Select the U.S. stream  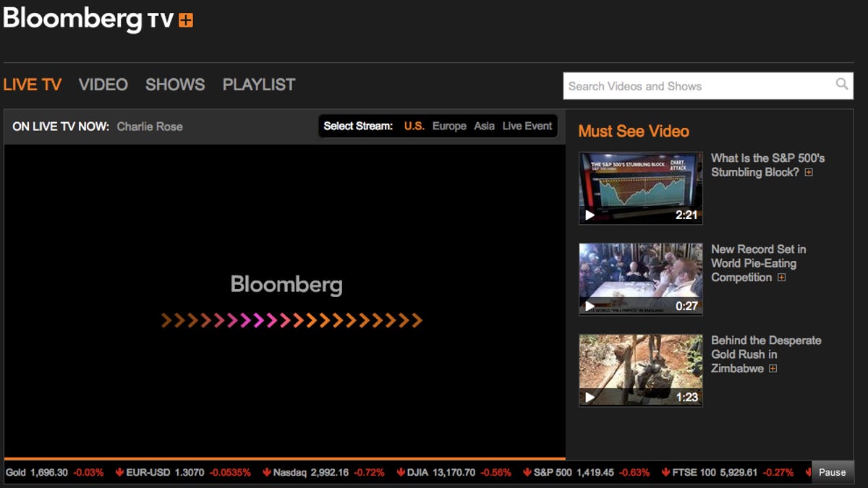pos(414,126)
